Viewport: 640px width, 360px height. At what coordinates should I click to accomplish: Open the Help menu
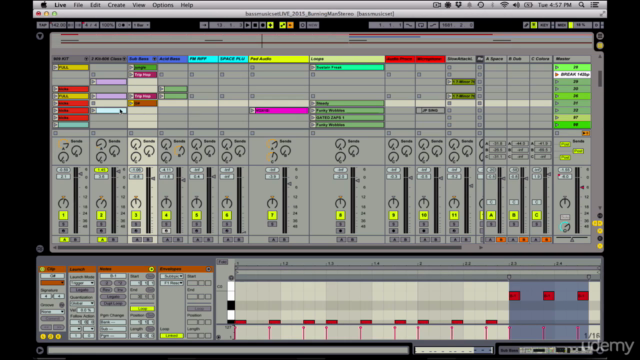[187, 5]
